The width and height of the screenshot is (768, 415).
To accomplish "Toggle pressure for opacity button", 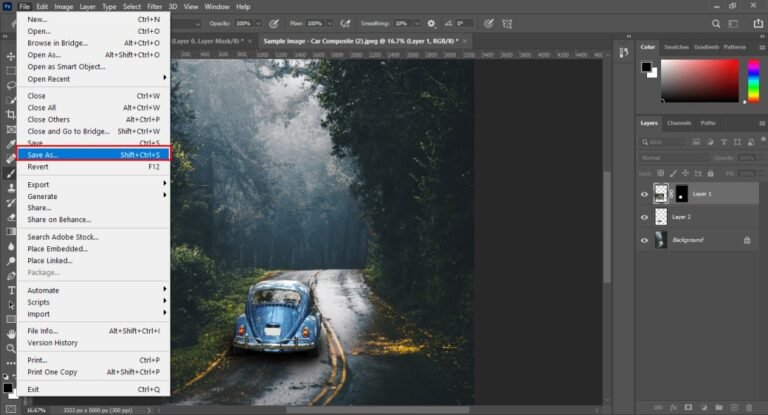I will pyautogui.click(x=274, y=24).
